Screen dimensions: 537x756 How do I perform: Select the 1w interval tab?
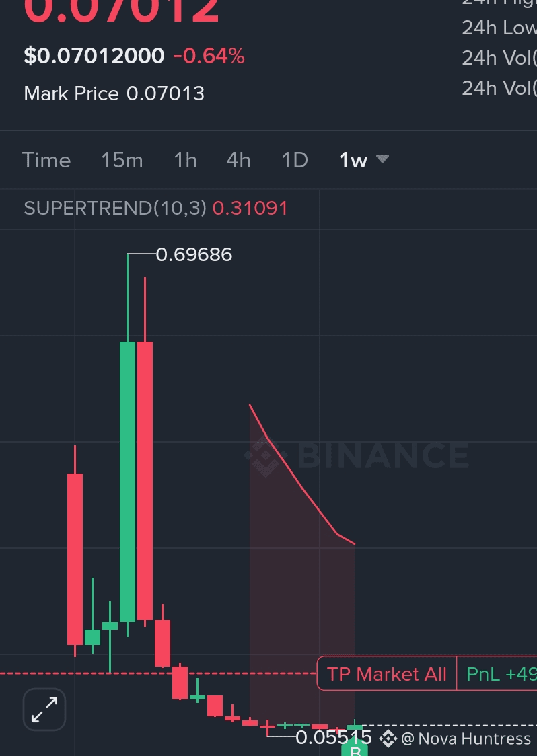pyautogui.click(x=353, y=160)
